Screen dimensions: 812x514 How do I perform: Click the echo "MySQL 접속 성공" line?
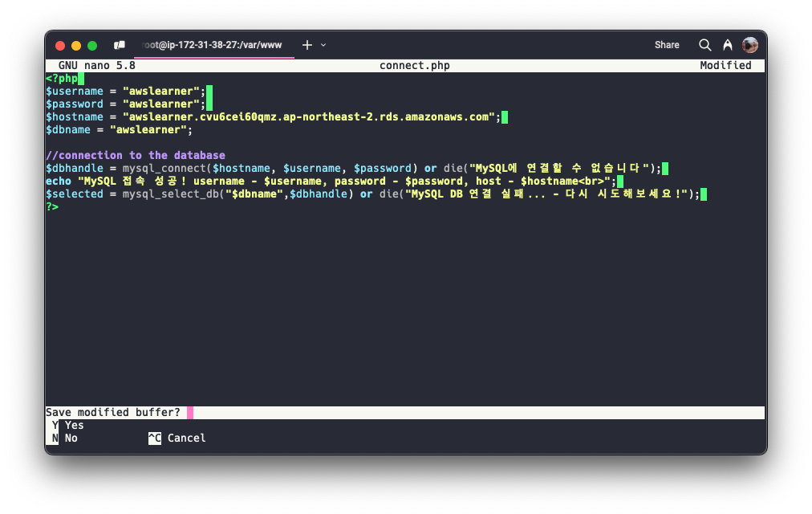point(331,182)
